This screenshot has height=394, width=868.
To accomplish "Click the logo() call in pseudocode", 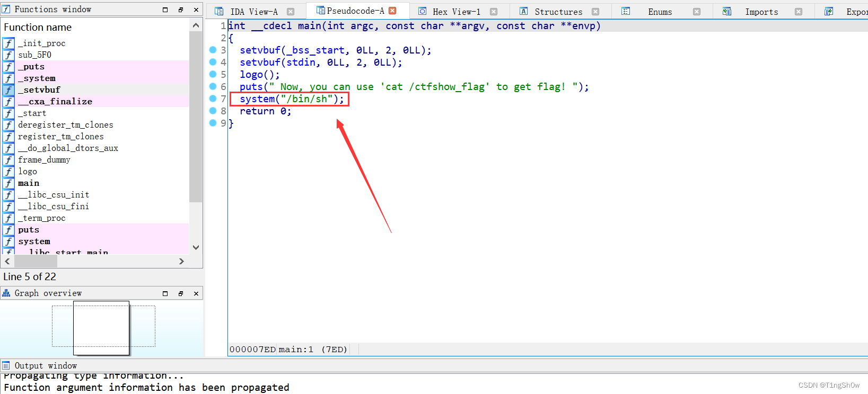I will [260, 75].
